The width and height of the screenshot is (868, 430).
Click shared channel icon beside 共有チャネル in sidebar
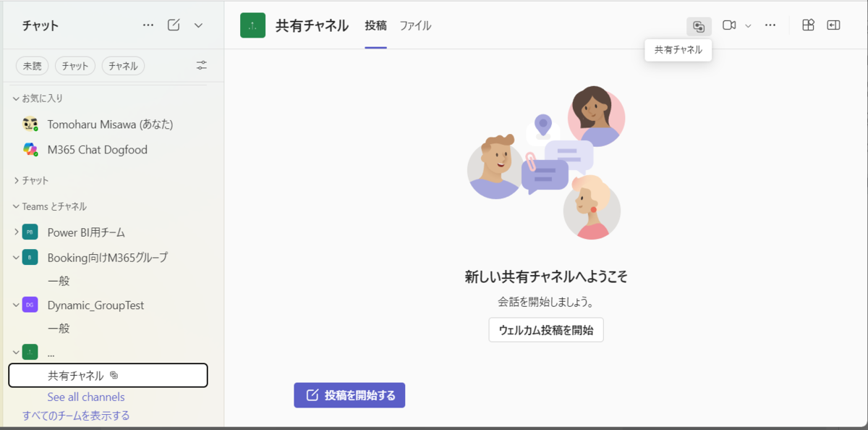[x=114, y=376]
